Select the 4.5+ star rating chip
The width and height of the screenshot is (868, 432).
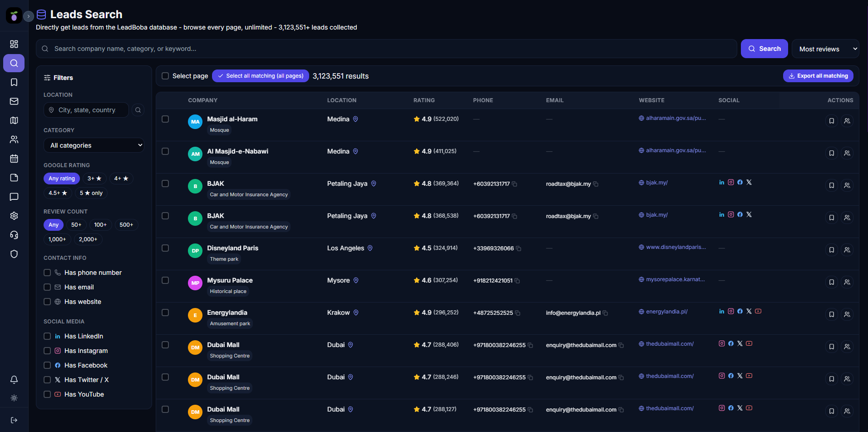(58, 193)
